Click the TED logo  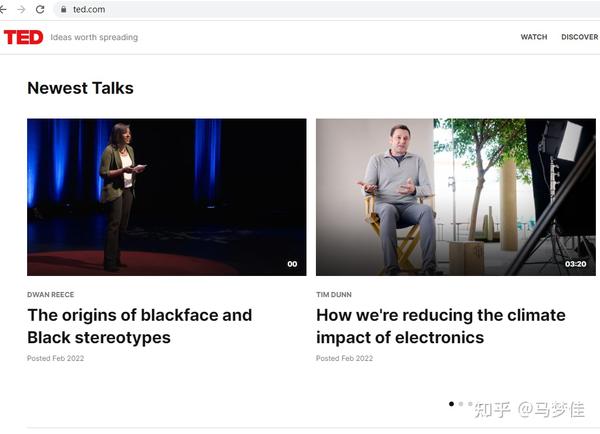23,37
